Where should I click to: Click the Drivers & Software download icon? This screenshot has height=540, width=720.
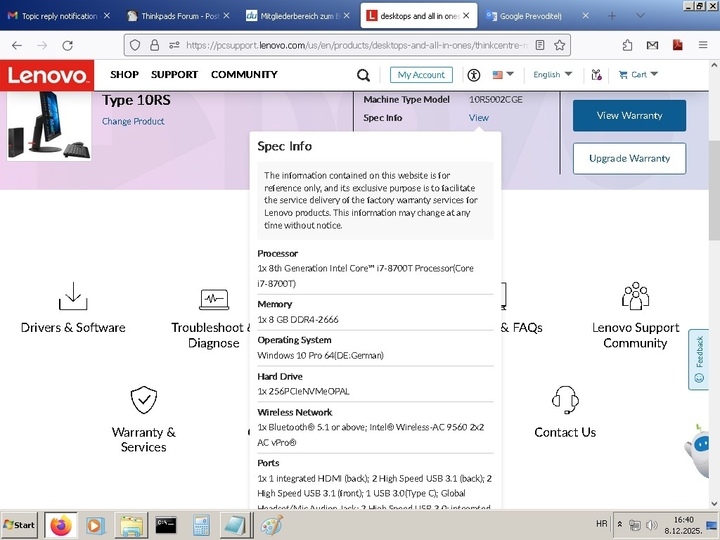click(x=73, y=296)
